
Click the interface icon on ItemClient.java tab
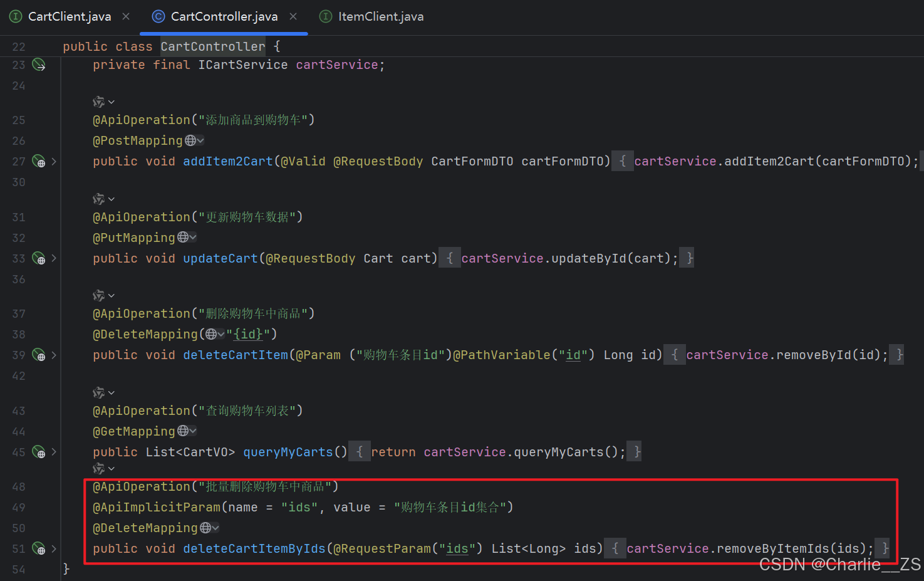(x=326, y=16)
